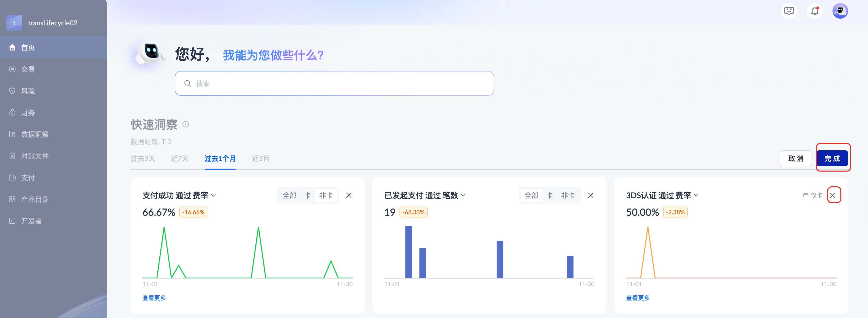868x318 pixels.
Task: Select 卡 filter in 已发起支付 card
Action: pyautogui.click(x=550, y=195)
